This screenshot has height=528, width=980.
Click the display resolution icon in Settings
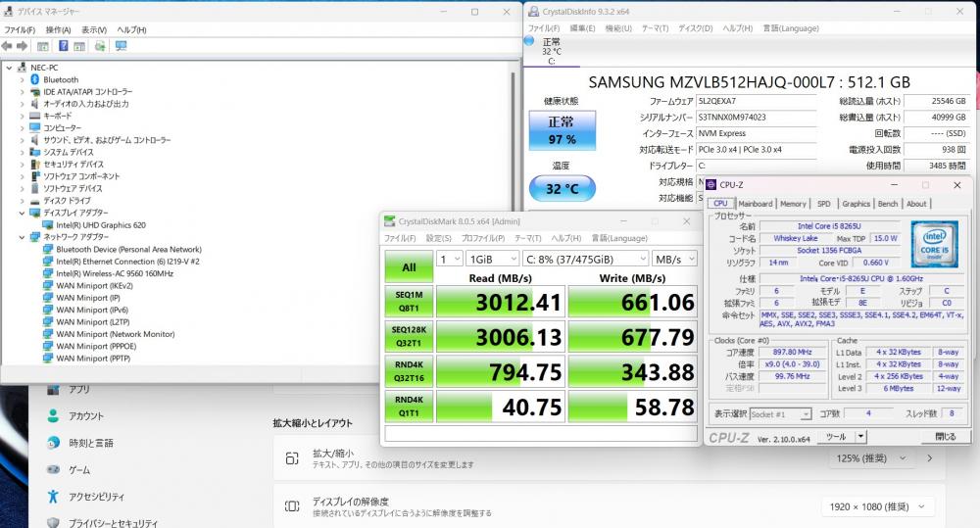point(292,506)
